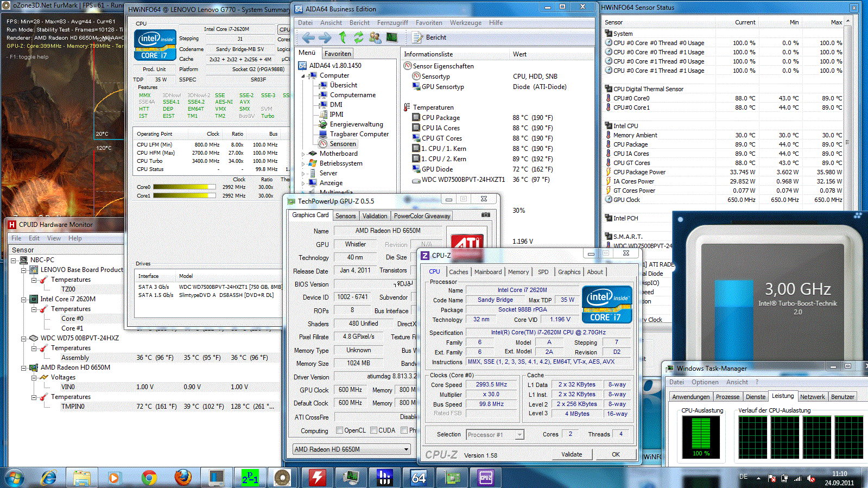This screenshot has height=488, width=868.
Task: Open Firefox from the taskbar
Action: [183, 478]
